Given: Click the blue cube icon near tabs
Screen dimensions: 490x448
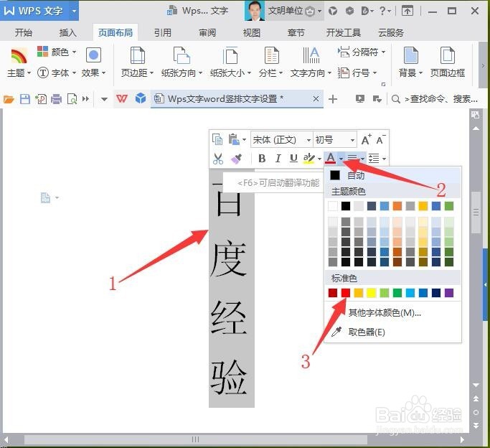Looking at the screenshot, I should [x=141, y=98].
